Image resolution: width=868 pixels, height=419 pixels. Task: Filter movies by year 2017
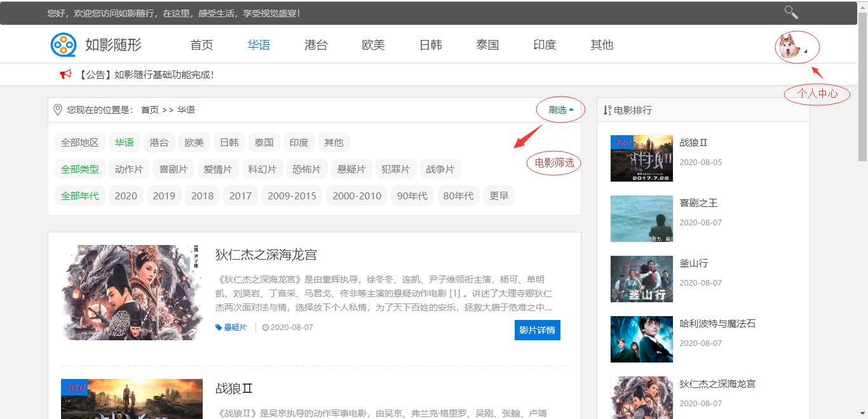(241, 196)
